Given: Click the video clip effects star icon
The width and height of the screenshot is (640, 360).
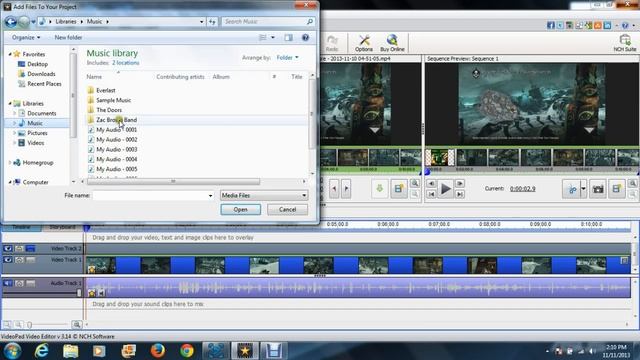Looking at the screenshot, I should 91,269.
